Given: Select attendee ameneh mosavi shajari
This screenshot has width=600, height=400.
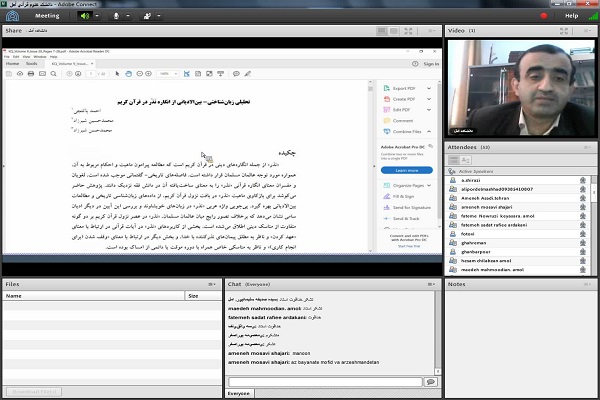Looking at the screenshot, I should tap(518, 207).
